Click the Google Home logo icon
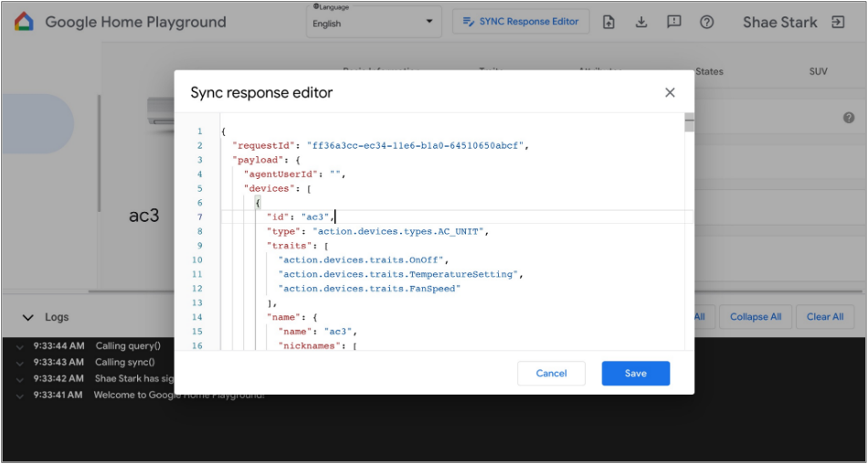 click(x=24, y=22)
